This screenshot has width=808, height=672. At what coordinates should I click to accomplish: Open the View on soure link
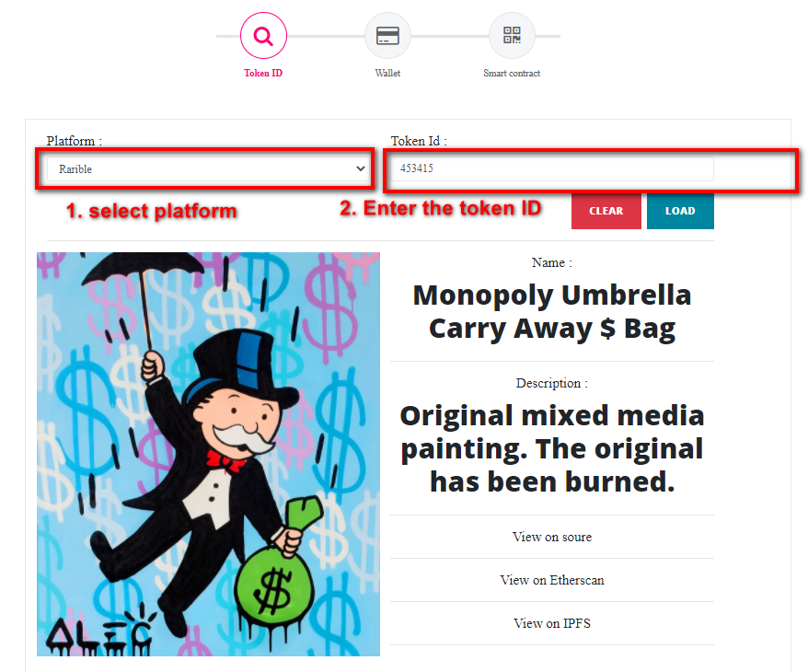552,537
